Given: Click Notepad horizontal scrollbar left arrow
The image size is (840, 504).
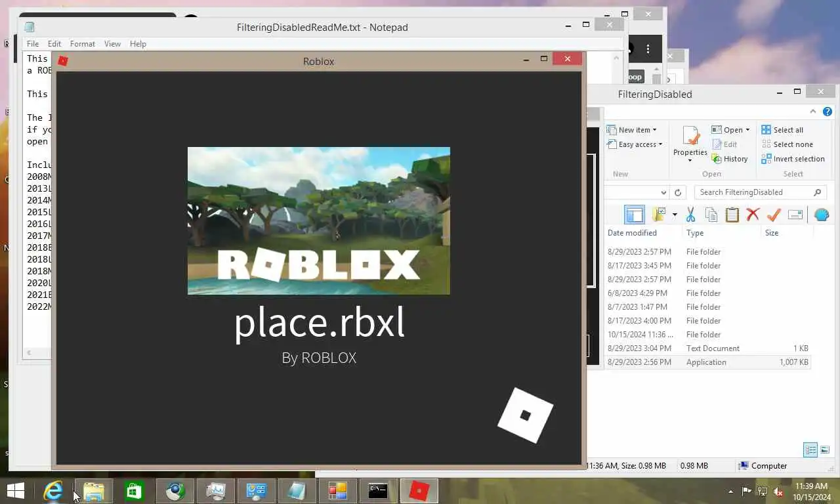Looking at the screenshot, I should (x=28, y=352).
